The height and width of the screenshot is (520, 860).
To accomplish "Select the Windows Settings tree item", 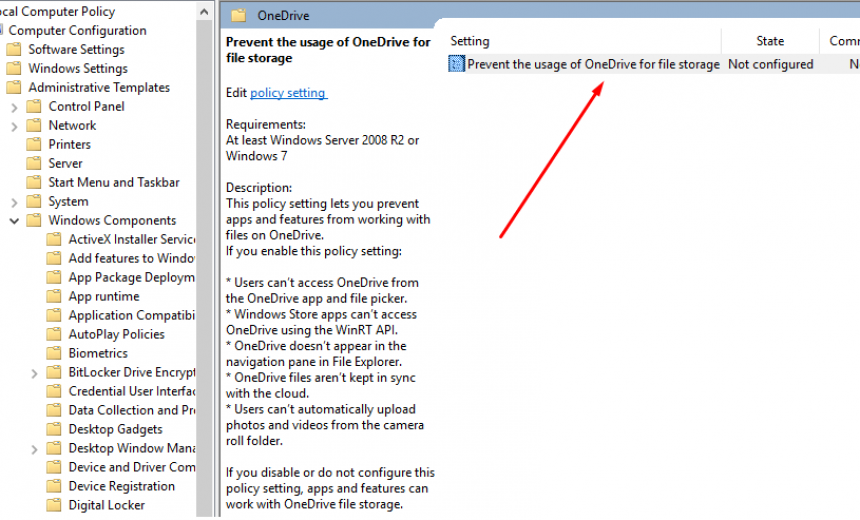I will click(x=78, y=69).
